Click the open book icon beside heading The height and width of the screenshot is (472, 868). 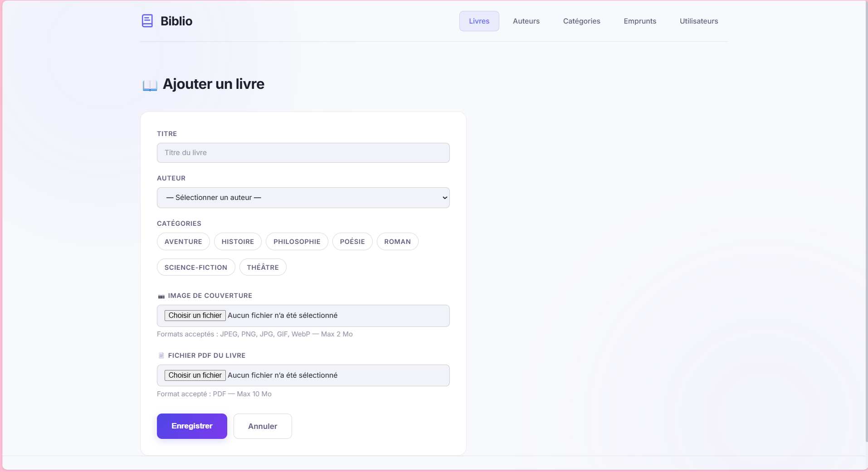click(150, 85)
